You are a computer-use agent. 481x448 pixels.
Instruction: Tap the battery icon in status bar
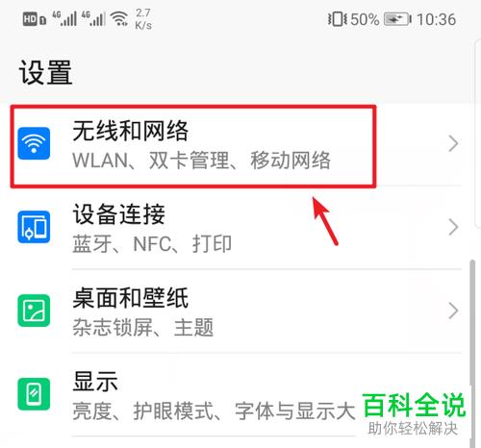pos(397,19)
